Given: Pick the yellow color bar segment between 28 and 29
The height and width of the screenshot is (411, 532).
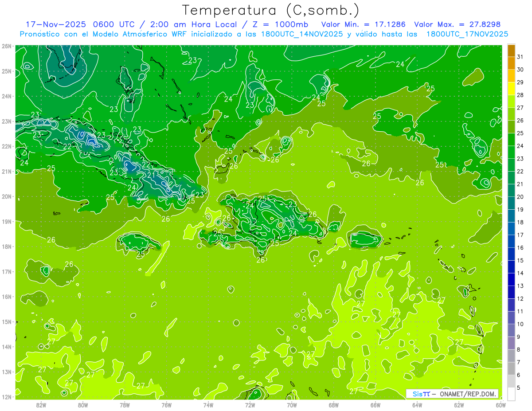Looking at the screenshot, I should coord(511,89).
